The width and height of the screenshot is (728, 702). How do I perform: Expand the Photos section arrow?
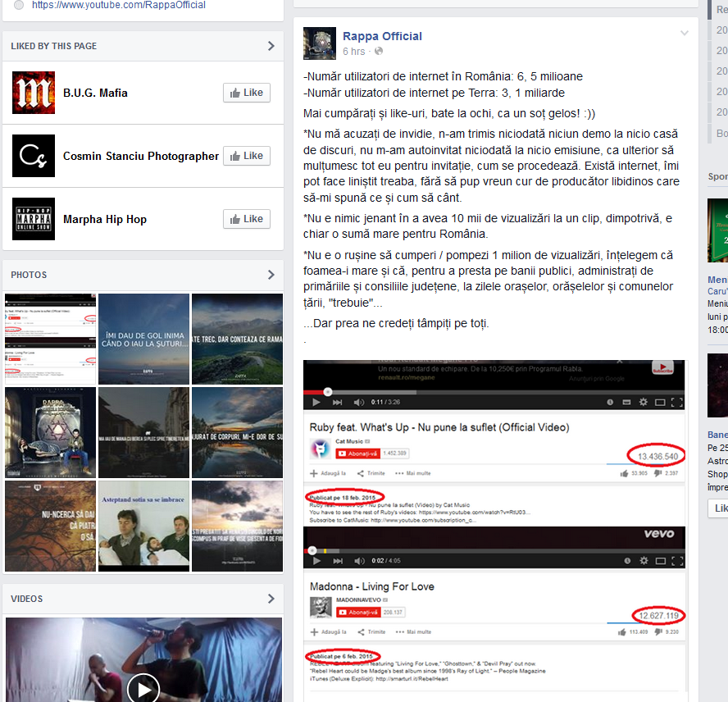coord(271,275)
